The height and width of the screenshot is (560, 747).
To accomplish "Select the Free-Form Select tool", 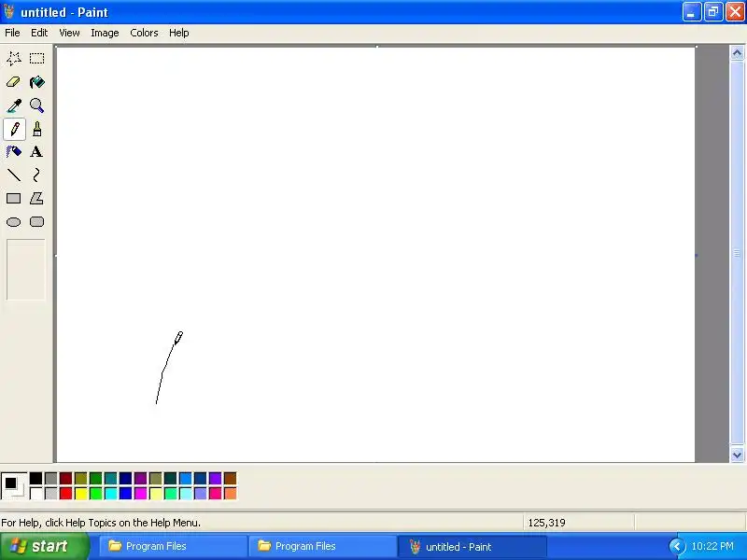I will 14,59.
